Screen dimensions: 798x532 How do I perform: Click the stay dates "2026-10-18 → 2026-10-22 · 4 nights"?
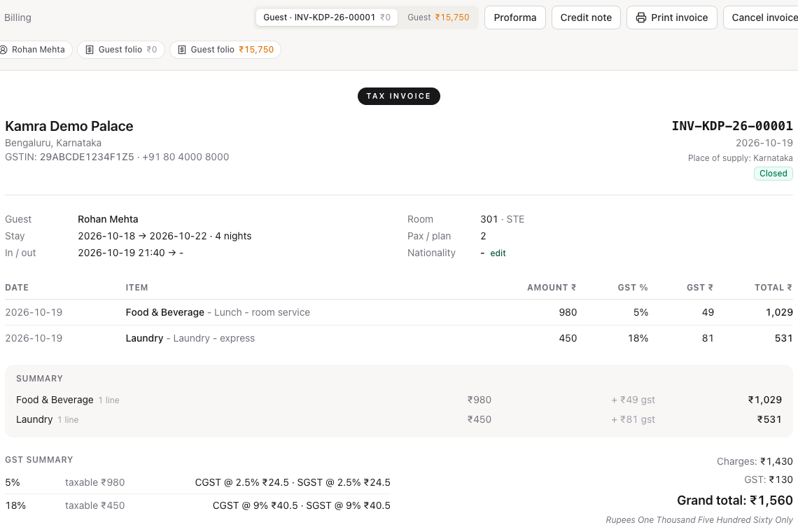tap(164, 236)
